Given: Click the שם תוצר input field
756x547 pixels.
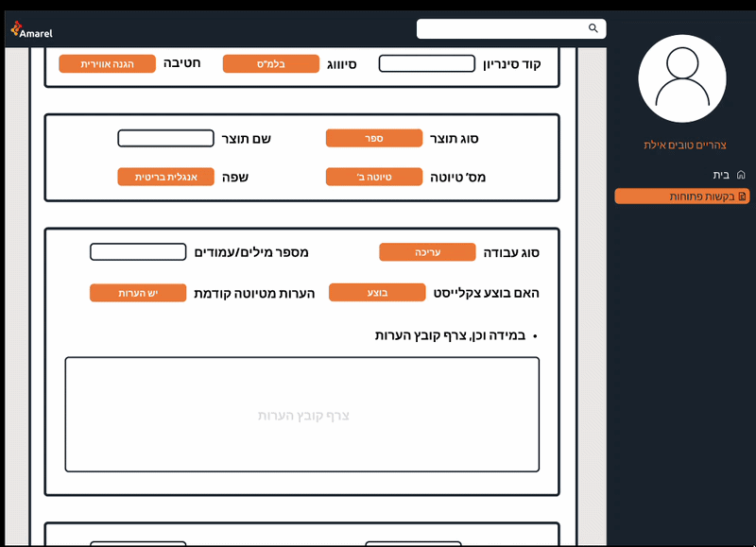Looking at the screenshot, I should tap(166, 138).
